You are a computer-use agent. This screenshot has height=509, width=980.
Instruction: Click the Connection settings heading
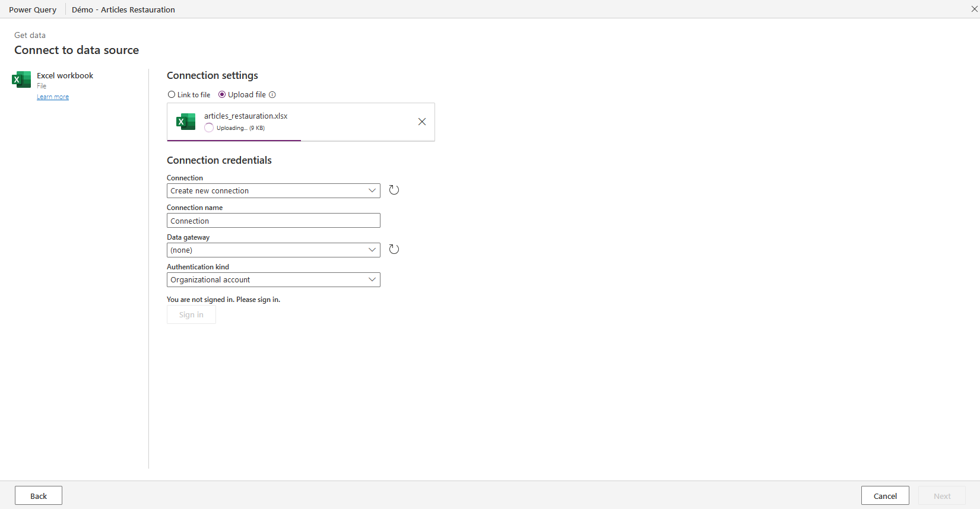[x=213, y=75]
